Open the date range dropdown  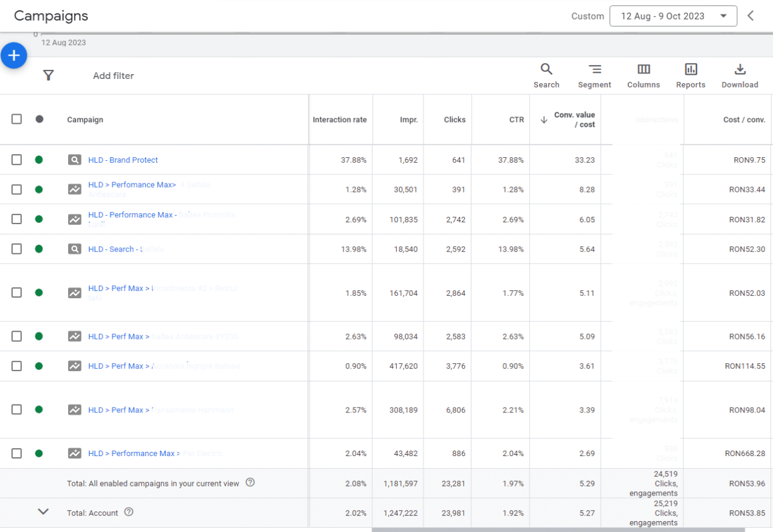[x=673, y=16]
